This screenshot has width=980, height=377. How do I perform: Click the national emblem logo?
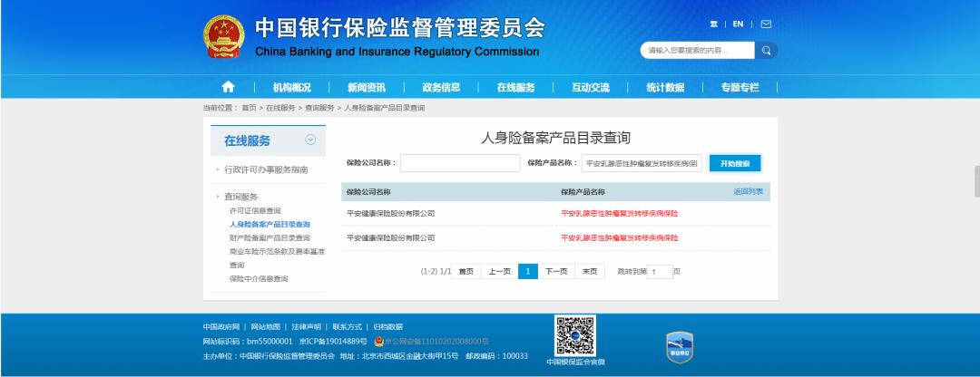[224, 37]
